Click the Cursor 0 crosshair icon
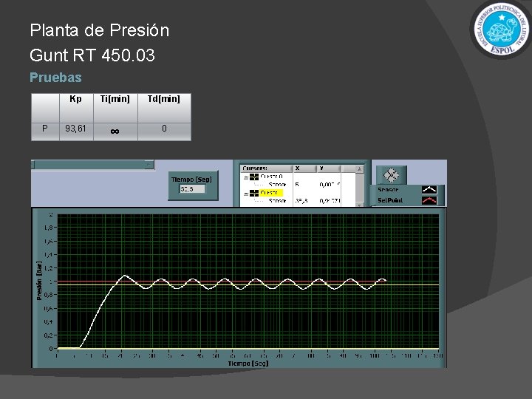 point(254,177)
